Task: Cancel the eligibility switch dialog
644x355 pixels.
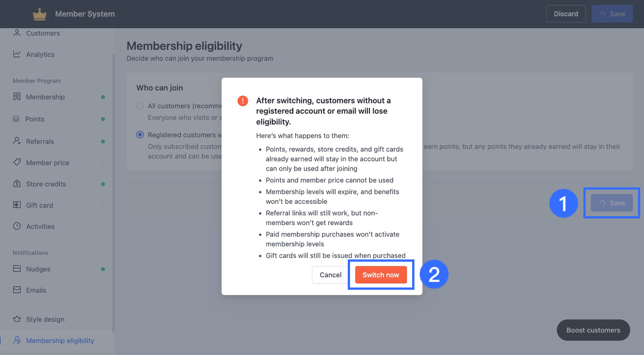Action: (x=330, y=275)
